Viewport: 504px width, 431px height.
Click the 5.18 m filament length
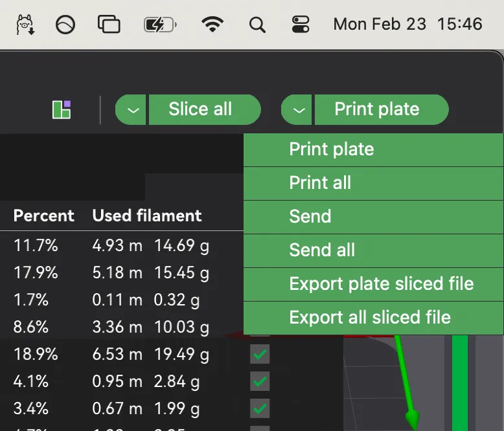[x=117, y=272]
